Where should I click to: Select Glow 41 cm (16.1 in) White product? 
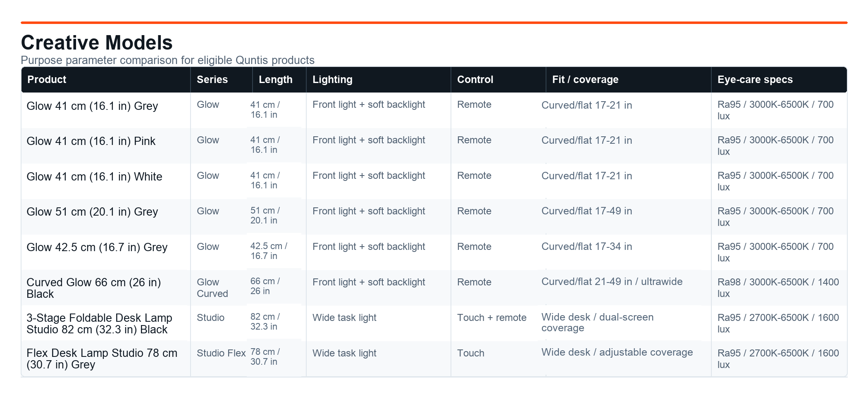[94, 177]
